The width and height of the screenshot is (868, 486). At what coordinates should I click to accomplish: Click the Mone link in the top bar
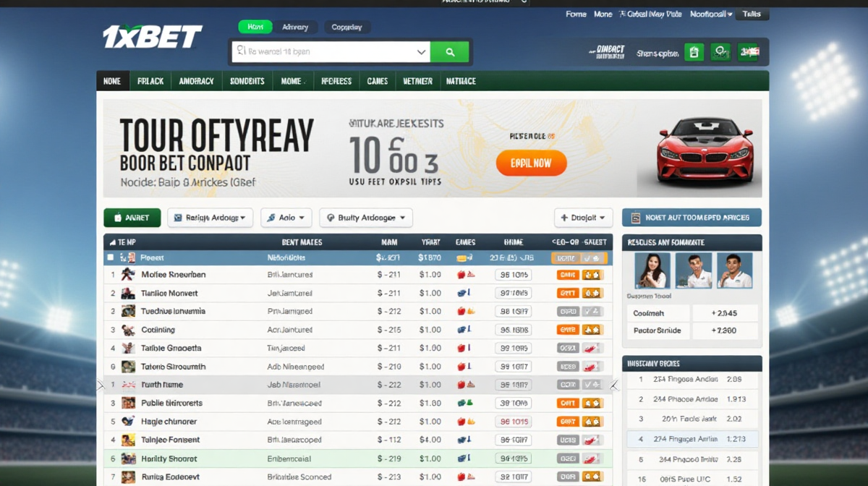click(x=603, y=14)
